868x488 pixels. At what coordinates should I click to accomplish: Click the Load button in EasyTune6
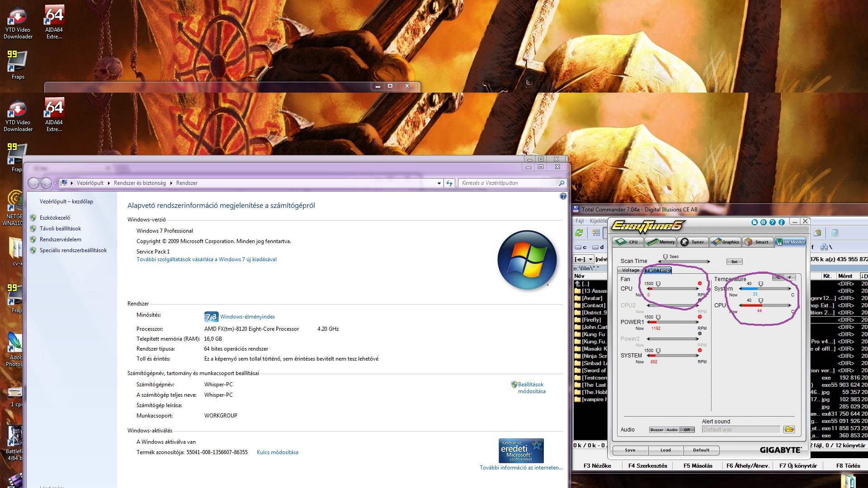click(x=665, y=450)
